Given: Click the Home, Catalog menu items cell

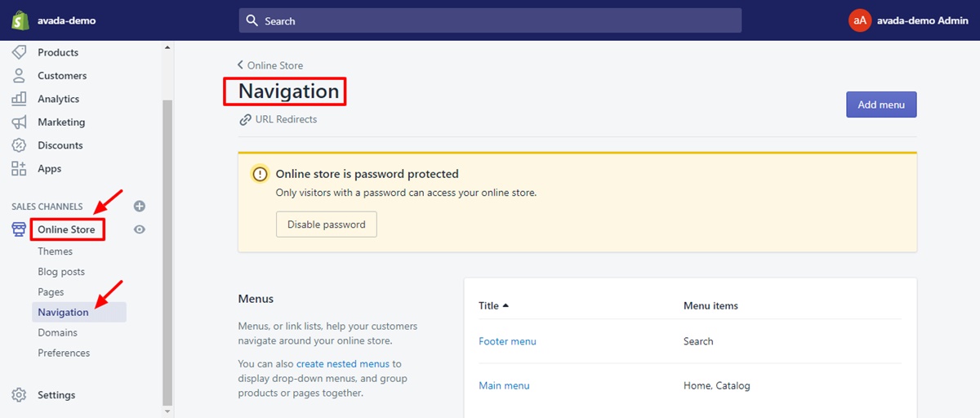Looking at the screenshot, I should pyautogui.click(x=716, y=385).
